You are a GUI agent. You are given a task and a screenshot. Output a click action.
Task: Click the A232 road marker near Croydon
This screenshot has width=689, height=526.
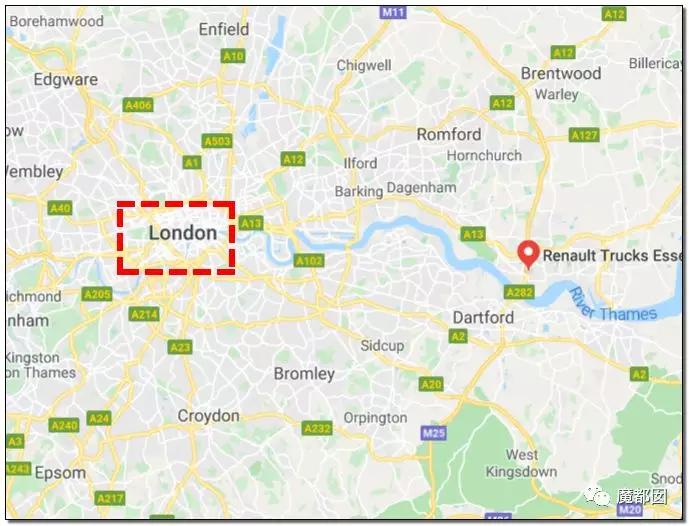(x=317, y=428)
